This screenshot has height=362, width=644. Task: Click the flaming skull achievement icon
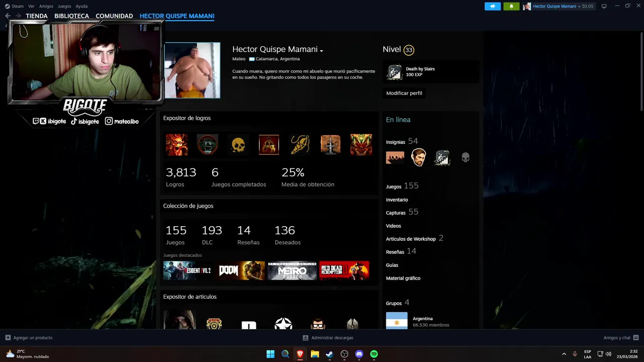(x=177, y=145)
